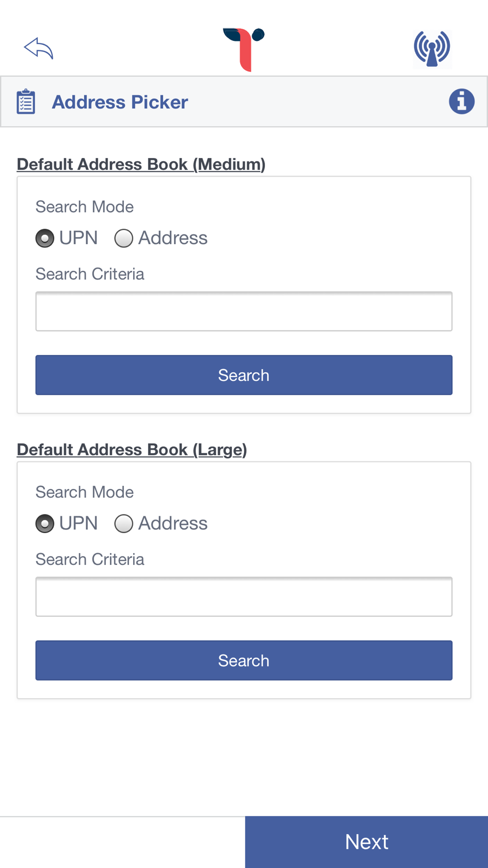Open the info icon in header
Viewport: 488px width, 868px height.
coord(462,102)
